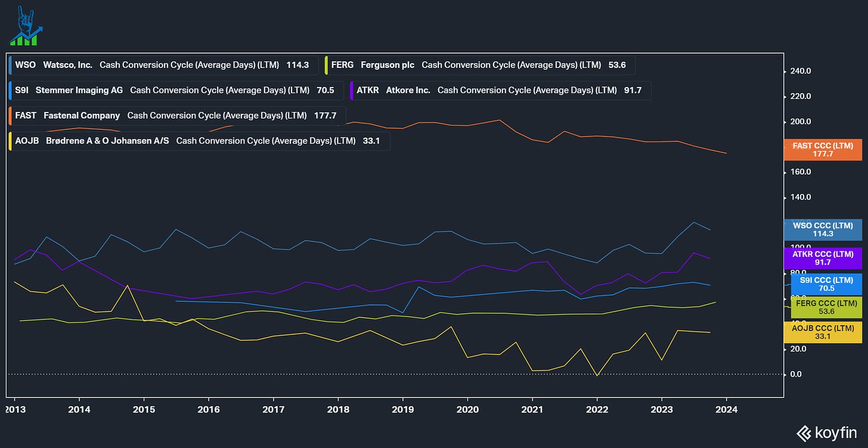The height and width of the screenshot is (448, 868).
Task: Select the S9I Stemmer Imaging AG legend entry
Action: [176, 91]
